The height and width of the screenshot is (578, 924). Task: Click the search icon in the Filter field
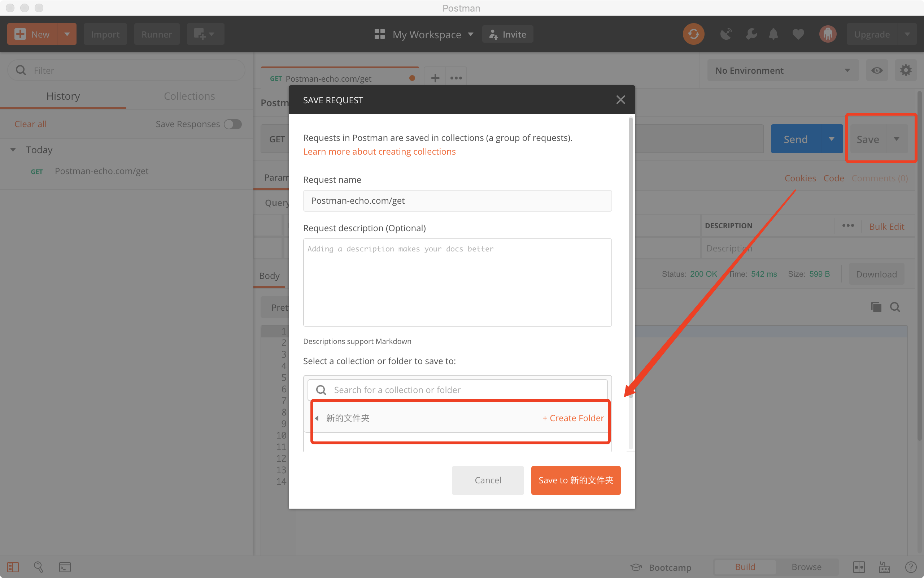click(21, 70)
